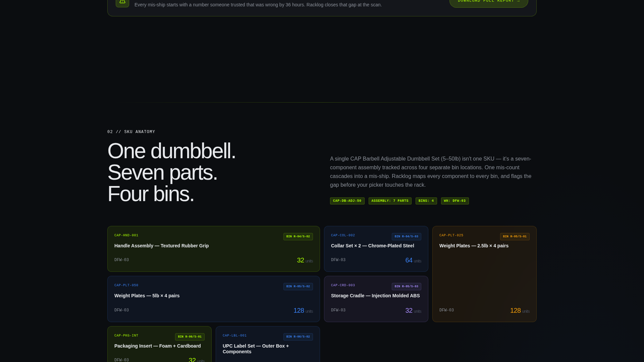The image size is (644, 362).
Task: Click the warning triangle icon
Action: point(122,3)
